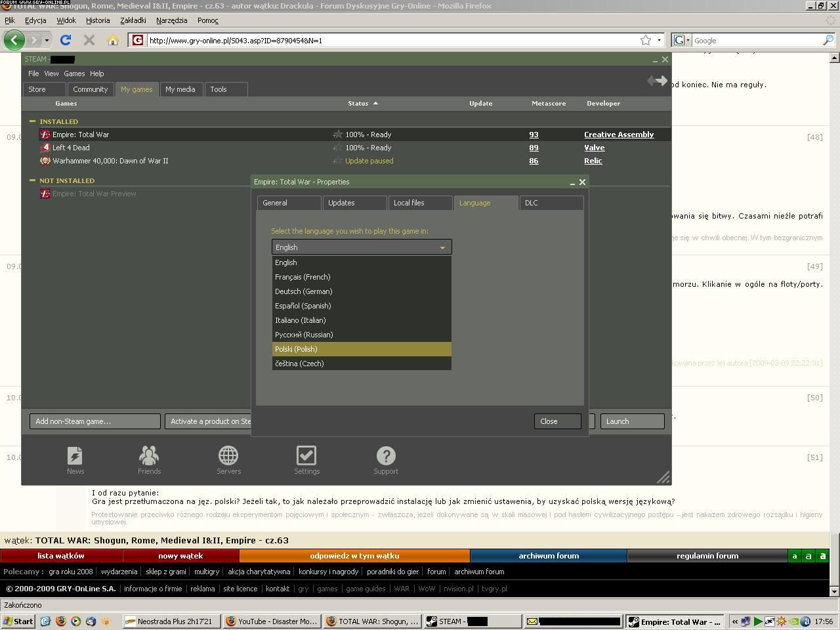
Task: Click favorite star beside Left 4 Dead status
Action: (x=338, y=148)
